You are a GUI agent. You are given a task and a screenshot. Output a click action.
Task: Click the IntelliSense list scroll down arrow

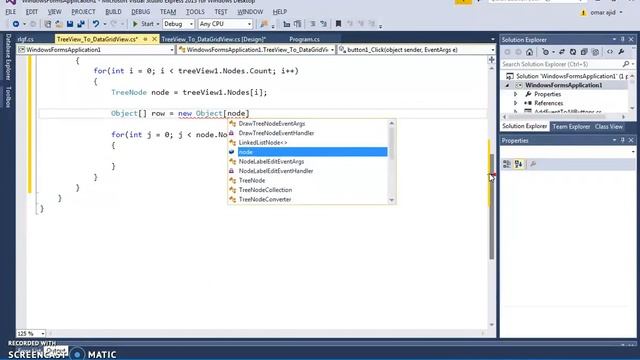click(392, 200)
